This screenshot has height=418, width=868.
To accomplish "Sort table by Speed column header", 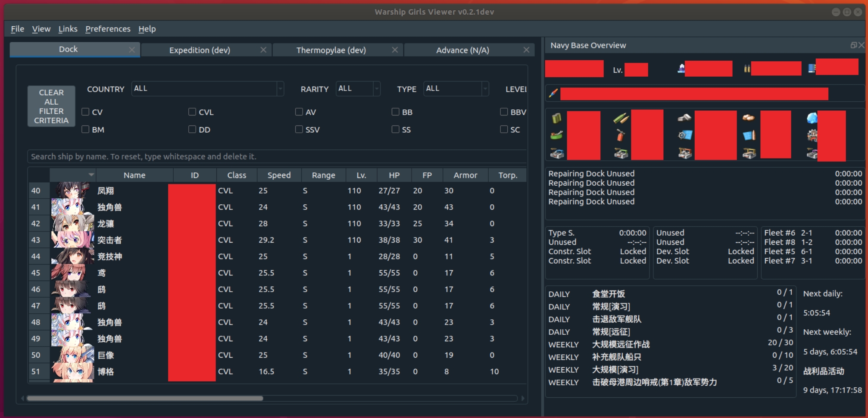I will (x=279, y=175).
